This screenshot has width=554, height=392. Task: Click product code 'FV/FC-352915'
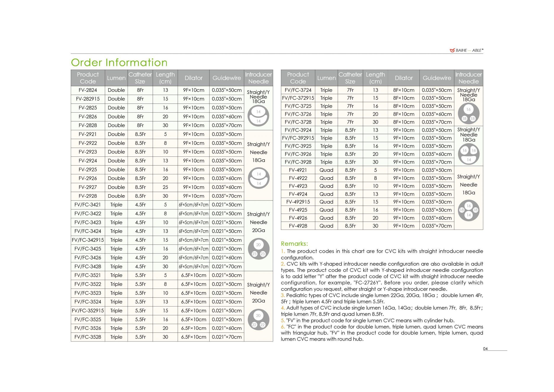coord(88,310)
